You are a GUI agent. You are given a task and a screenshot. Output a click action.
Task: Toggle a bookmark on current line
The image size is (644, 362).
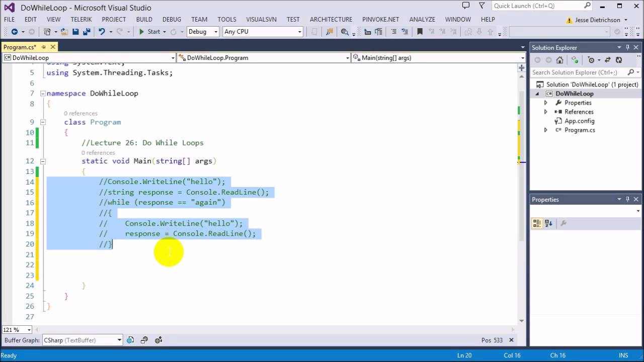pos(420,31)
